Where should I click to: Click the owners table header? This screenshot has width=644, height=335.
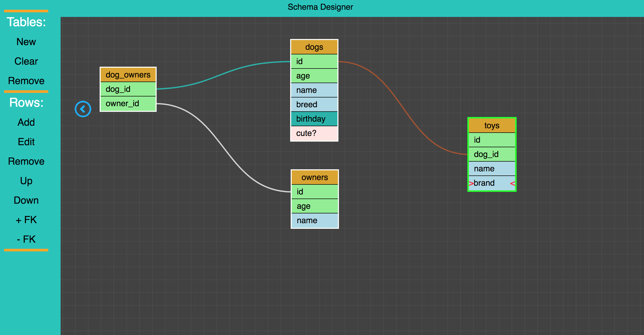click(x=315, y=177)
